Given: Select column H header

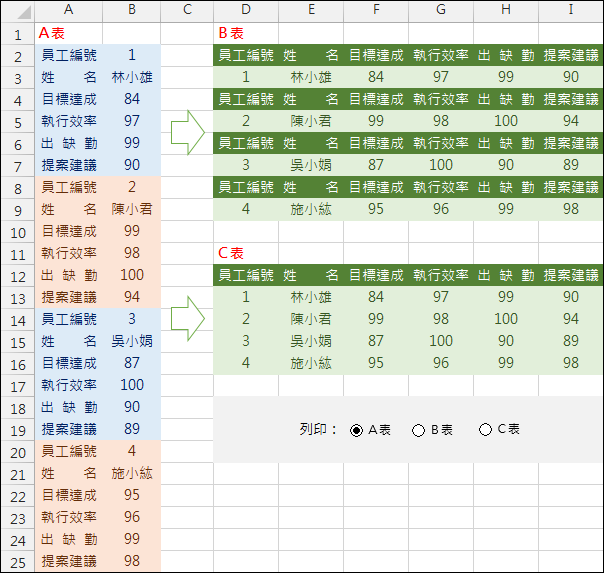Looking at the screenshot, I should [506, 10].
